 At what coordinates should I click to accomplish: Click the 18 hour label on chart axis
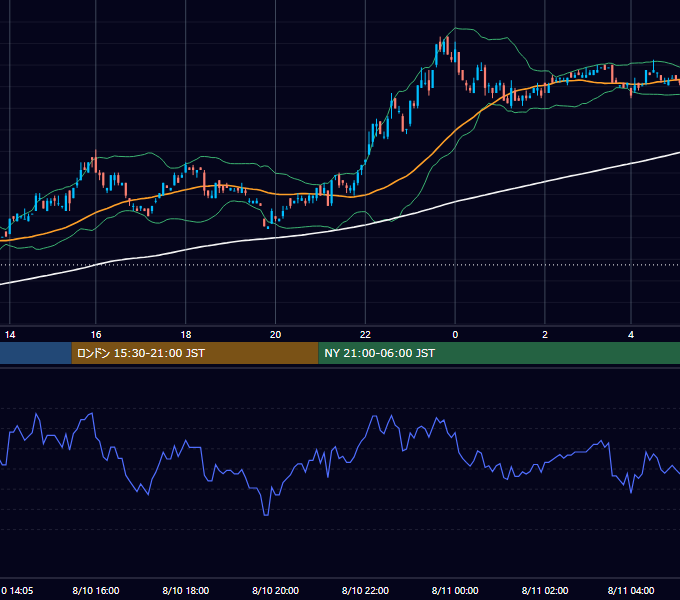(x=186, y=335)
